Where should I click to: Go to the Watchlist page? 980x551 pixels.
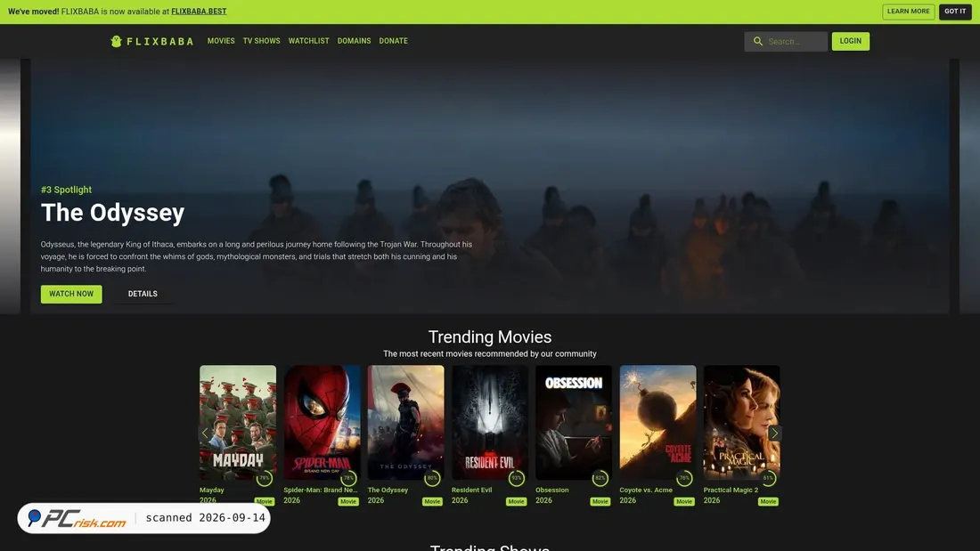(309, 41)
